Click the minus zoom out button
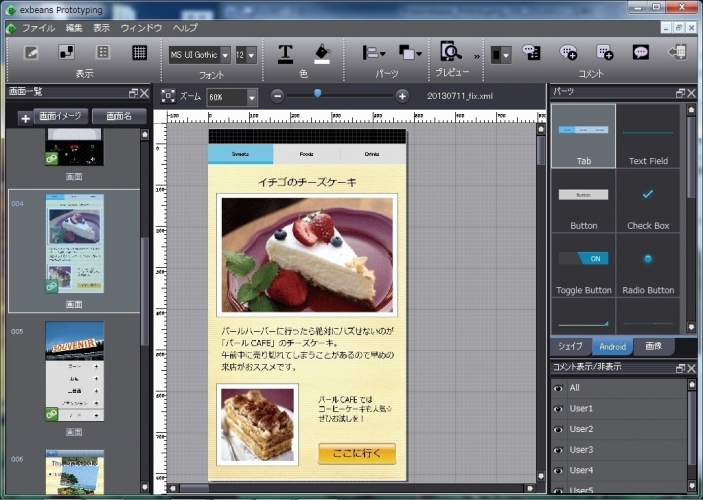Viewport: 703px width, 500px height. click(278, 96)
